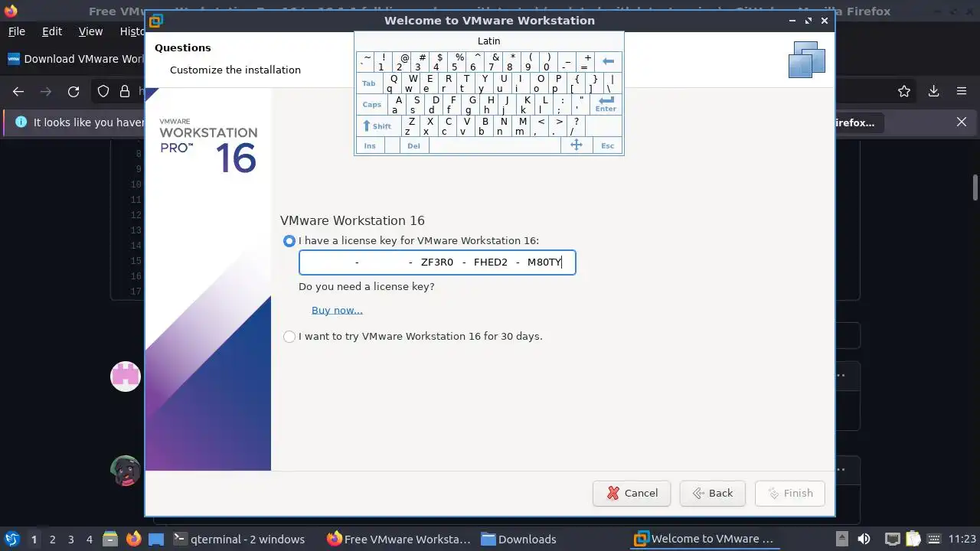
Task: Click the taskbar clock 11:23
Action: (x=962, y=539)
